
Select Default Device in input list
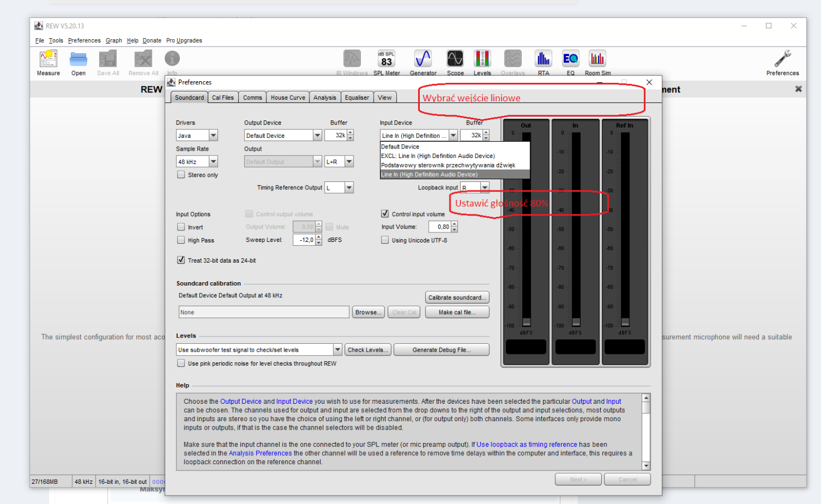(x=454, y=147)
